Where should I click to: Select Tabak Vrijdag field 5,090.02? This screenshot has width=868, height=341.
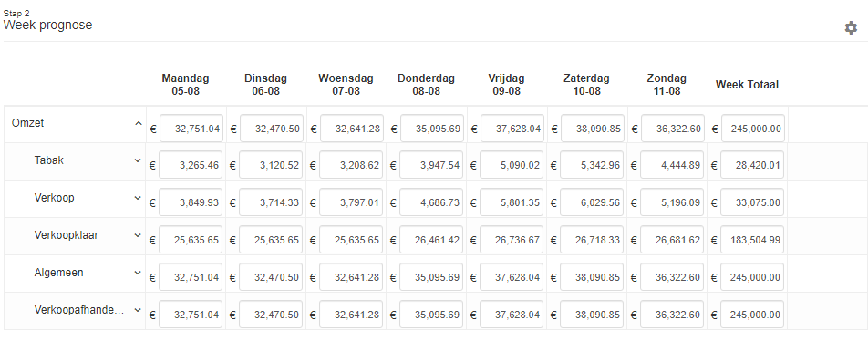(x=512, y=165)
